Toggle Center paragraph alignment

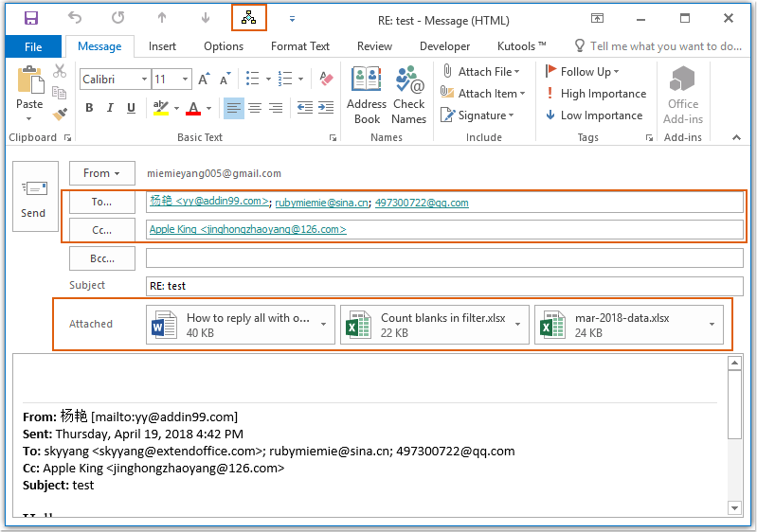[255, 108]
